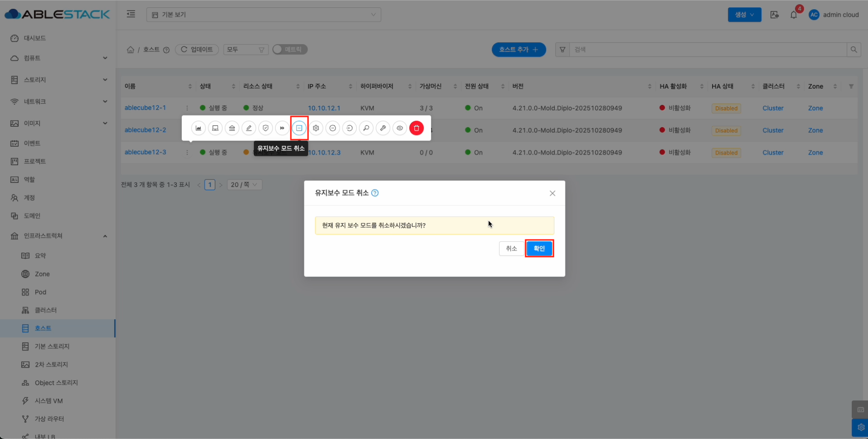Screen dimensions: 868x439
Task: Click the help icon beside the dialog title
Action: (x=375, y=193)
